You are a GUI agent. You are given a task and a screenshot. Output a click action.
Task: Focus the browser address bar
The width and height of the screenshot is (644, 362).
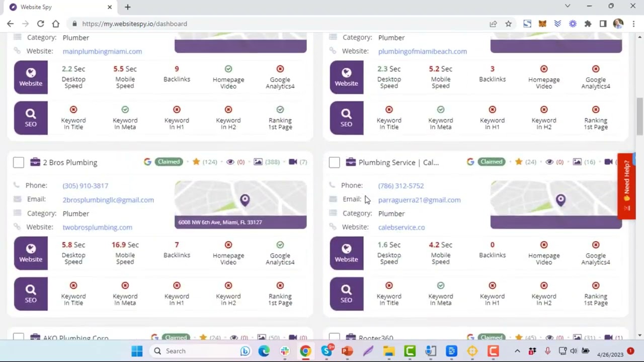coord(277,24)
